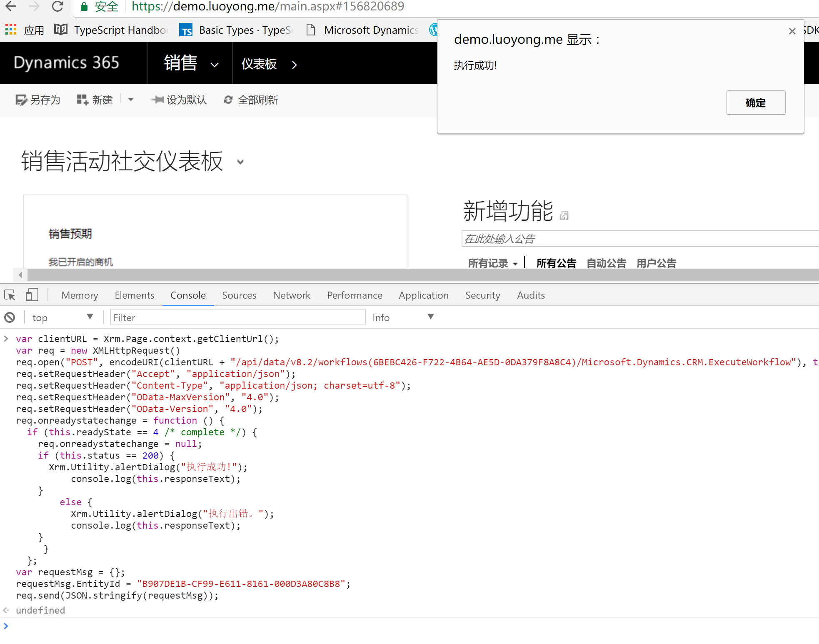
Task: Click 全部刷新 refresh all command
Action: [x=251, y=100]
